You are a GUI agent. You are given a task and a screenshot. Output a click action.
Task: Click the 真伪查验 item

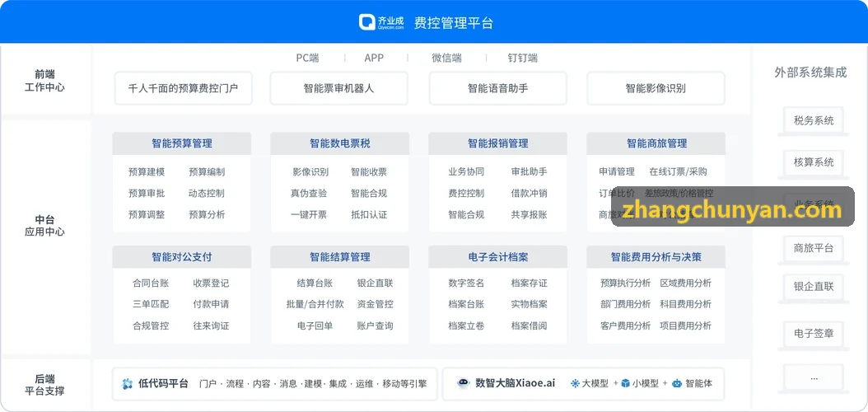[309, 194]
